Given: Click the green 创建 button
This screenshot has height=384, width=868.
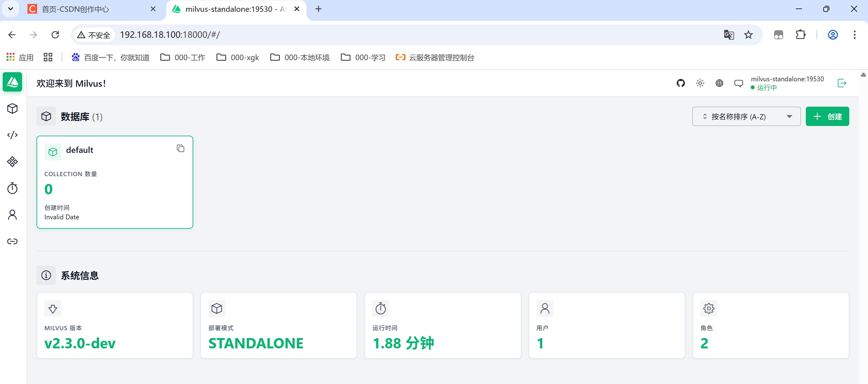Looking at the screenshot, I should [827, 117].
